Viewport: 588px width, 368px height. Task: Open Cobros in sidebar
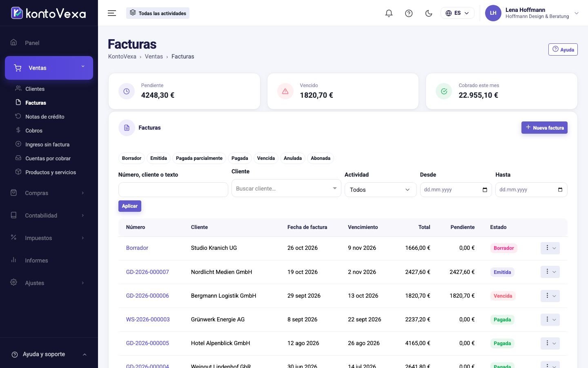[33, 130]
